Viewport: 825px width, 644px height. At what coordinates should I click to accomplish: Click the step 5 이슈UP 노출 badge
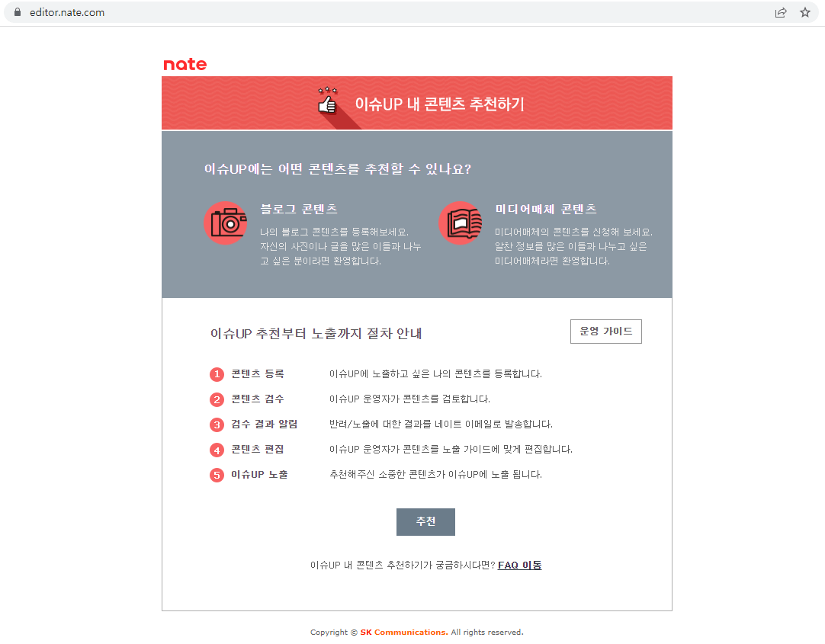point(216,475)
